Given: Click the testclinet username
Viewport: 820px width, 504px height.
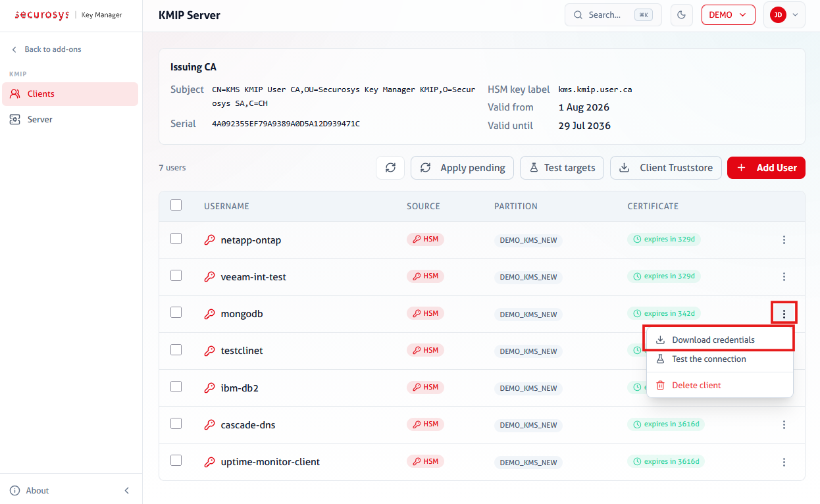Looking at the screenshot, I should (242, 351).
